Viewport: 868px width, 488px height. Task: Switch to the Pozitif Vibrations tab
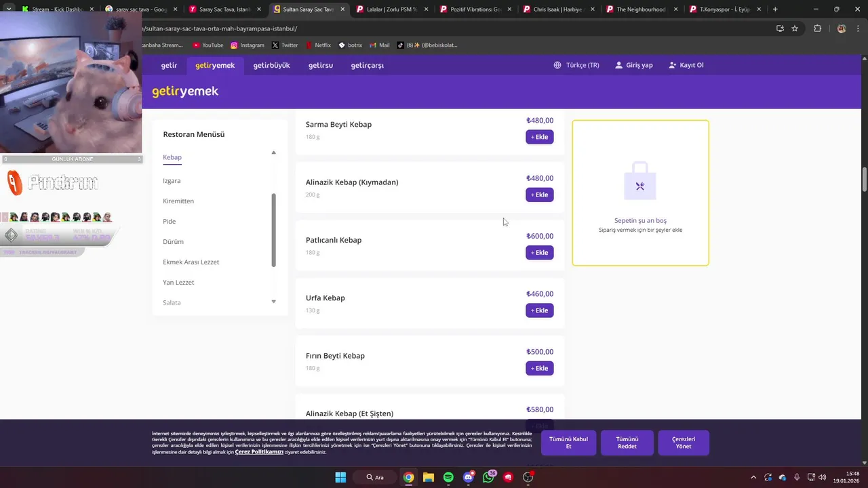pyautogui.click(x=475, y=9)
